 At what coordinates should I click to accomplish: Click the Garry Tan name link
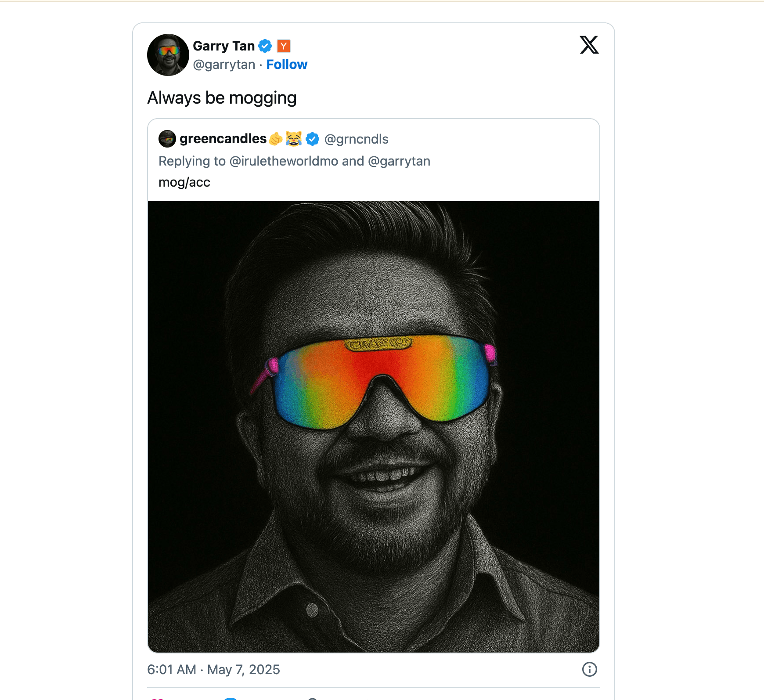pyautogui.click(x=223, y=45)
